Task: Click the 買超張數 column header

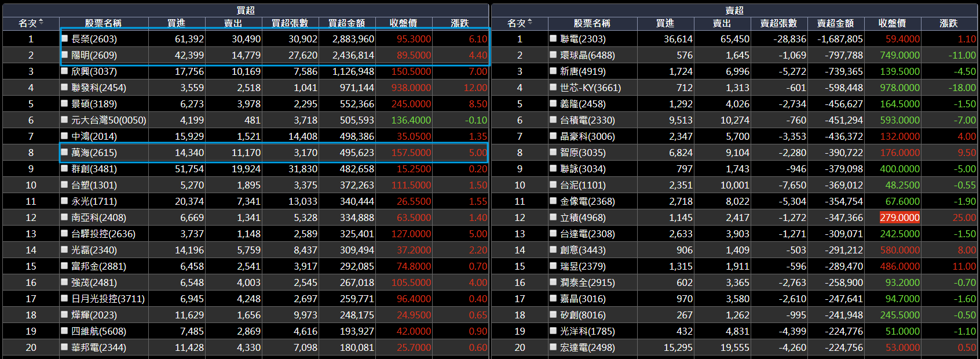Action: click(290, 23)
